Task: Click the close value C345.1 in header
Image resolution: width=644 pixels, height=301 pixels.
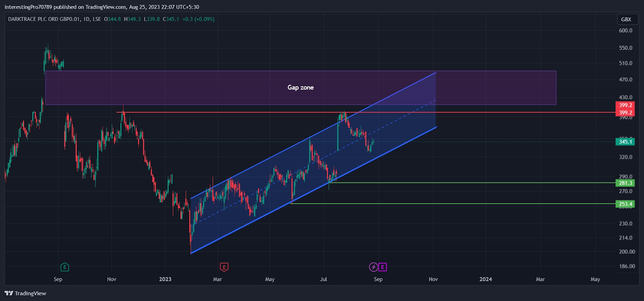Action: [x=171, y=19]
